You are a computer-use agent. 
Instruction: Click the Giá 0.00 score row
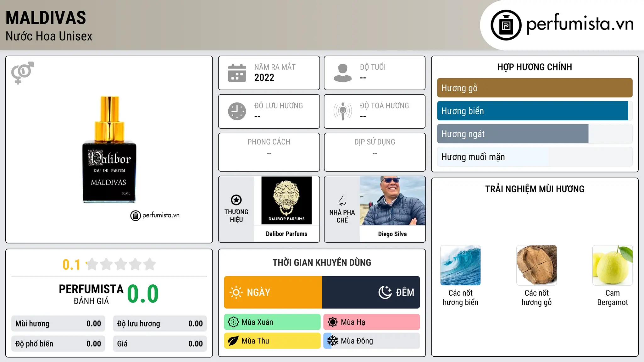tap(160, 344)
